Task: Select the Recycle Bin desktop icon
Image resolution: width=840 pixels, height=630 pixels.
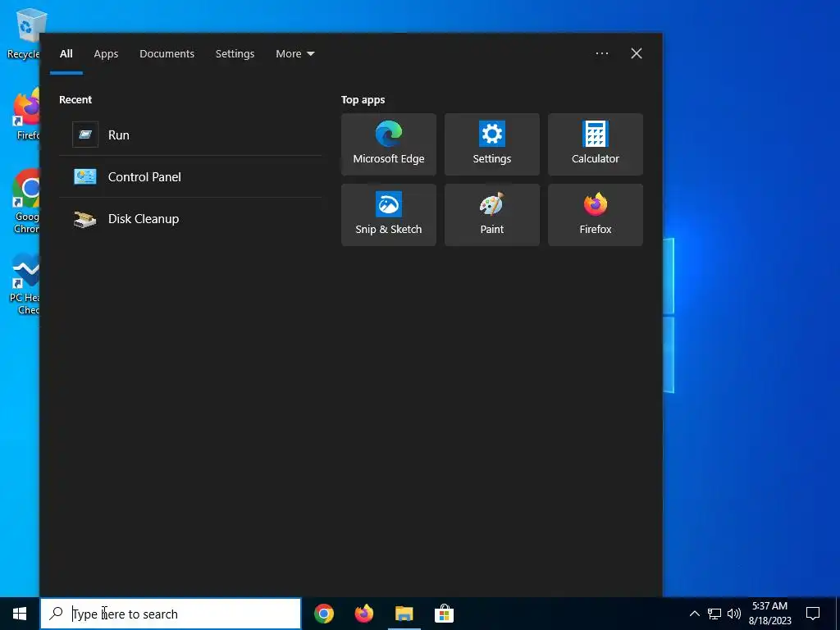Action: 24,34
